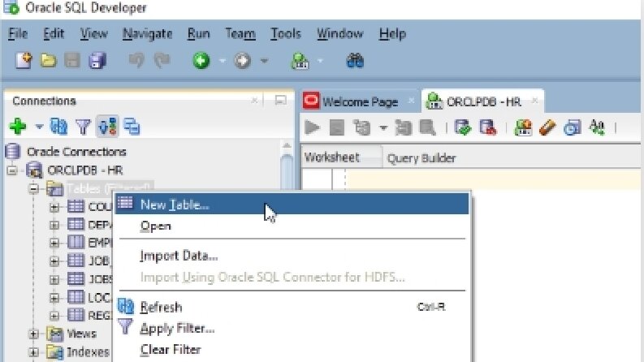This screenshot has height=362, width=644.
Task: Select the Views folder in tree
Action: click(x=81, y=334)
